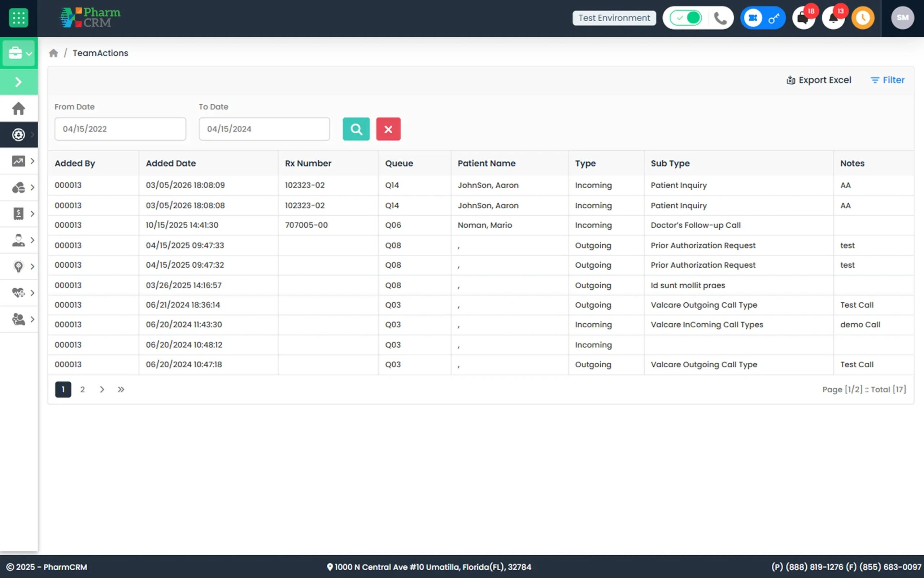924x578 pixels.
Task: Click the home breadcrumb icon
Action: pos(53,53)
